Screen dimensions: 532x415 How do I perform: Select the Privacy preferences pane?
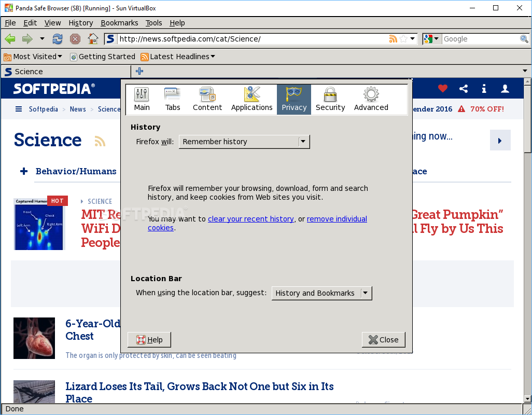pyautogui.click(x=294, y=99)
